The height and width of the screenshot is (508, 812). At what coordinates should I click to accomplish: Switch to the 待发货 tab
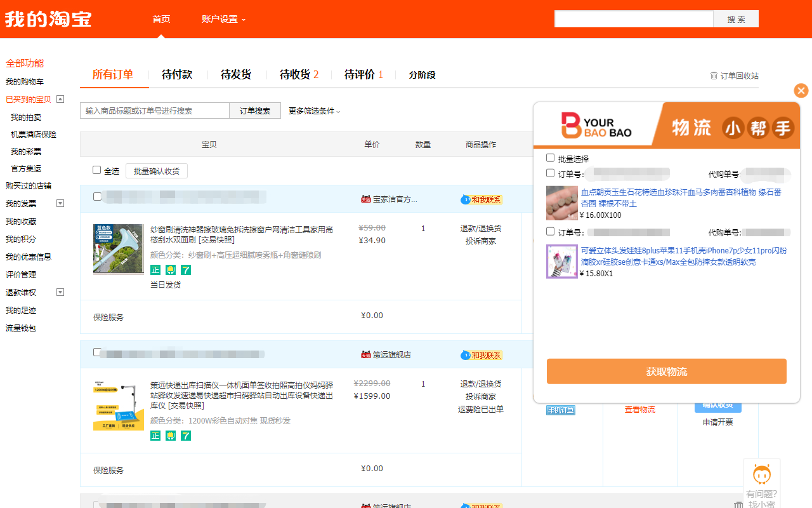pyautogui.click(x=236, y=75)
